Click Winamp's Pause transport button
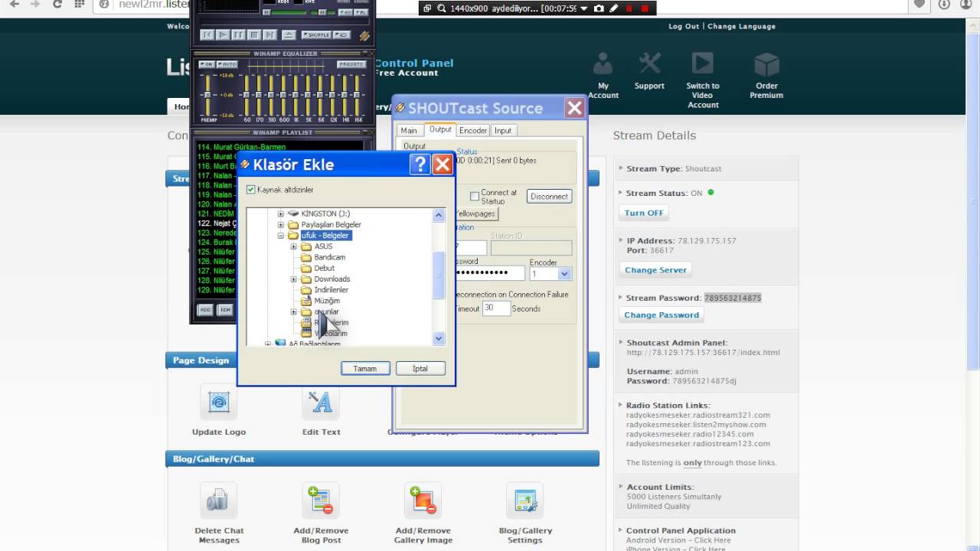Screen dimensions: 980x551 [x=238, y=35]
